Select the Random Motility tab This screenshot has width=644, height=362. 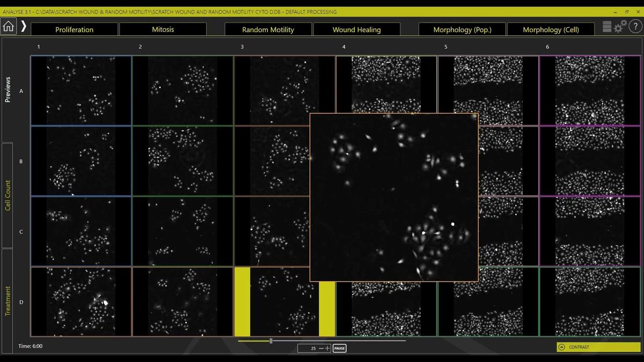[x=268, y=29]
